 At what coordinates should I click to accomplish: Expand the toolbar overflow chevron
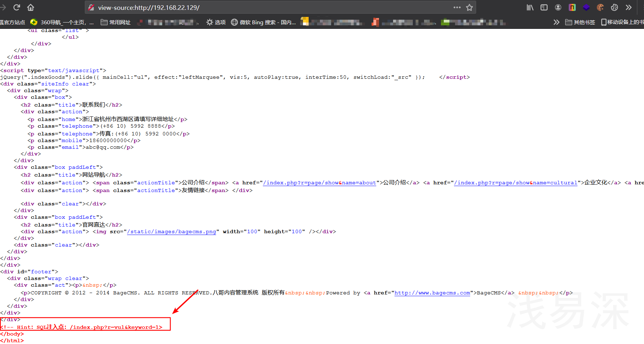[629, 7]
